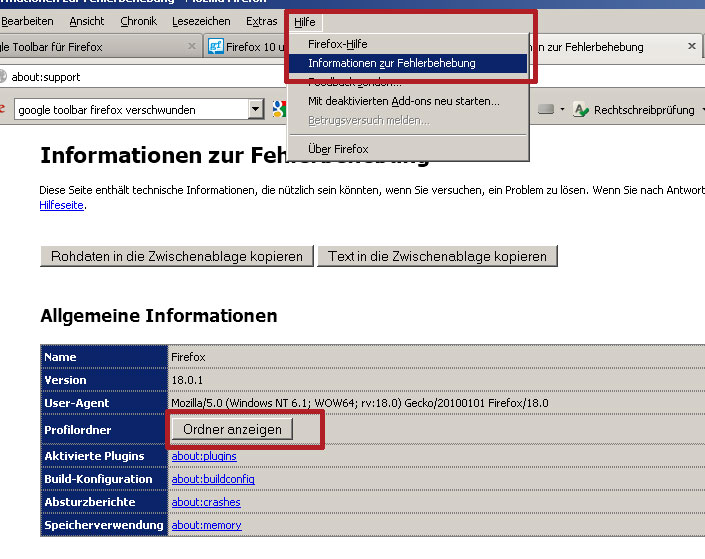Click Rohdaten in die Zwischenablage kopieren
The height and width of the screenshot is (559, 705).
point(177,256)
